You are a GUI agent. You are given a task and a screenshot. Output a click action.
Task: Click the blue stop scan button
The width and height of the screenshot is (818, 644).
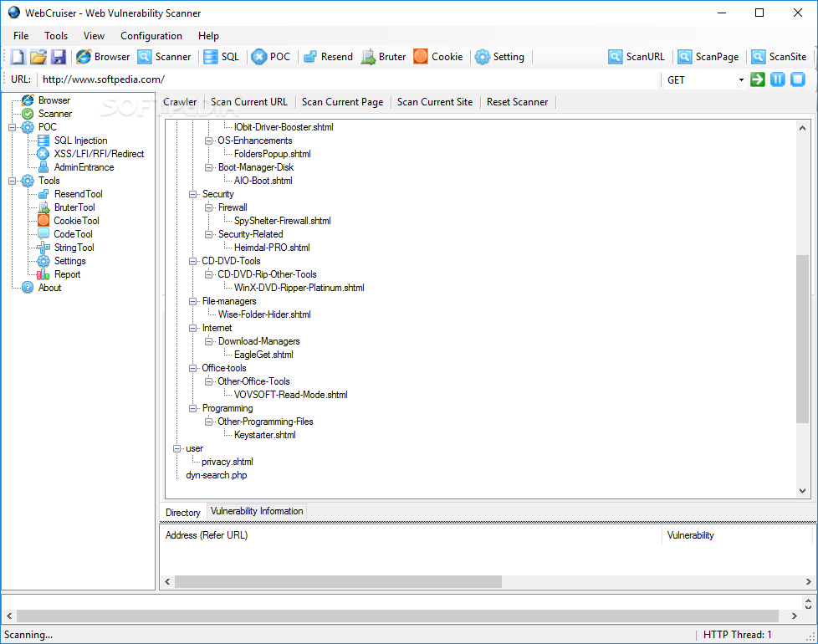click(798, 79)
